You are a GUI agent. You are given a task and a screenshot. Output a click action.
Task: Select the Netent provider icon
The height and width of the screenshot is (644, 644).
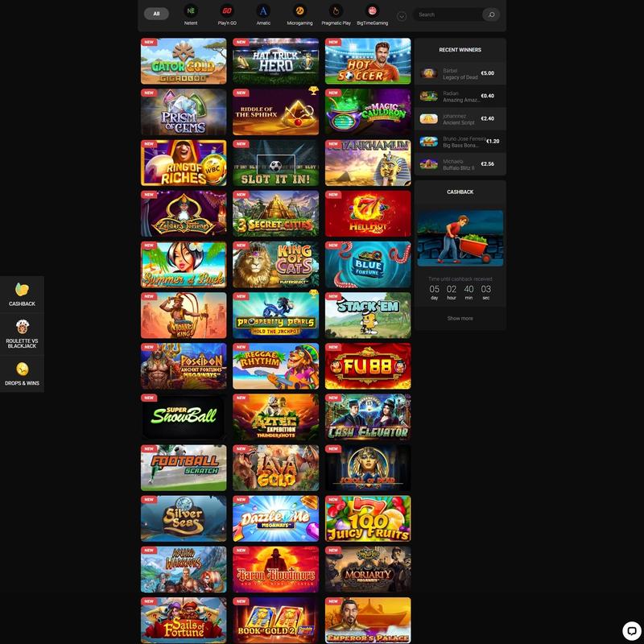pyautogui.click(x=191, y=11)
